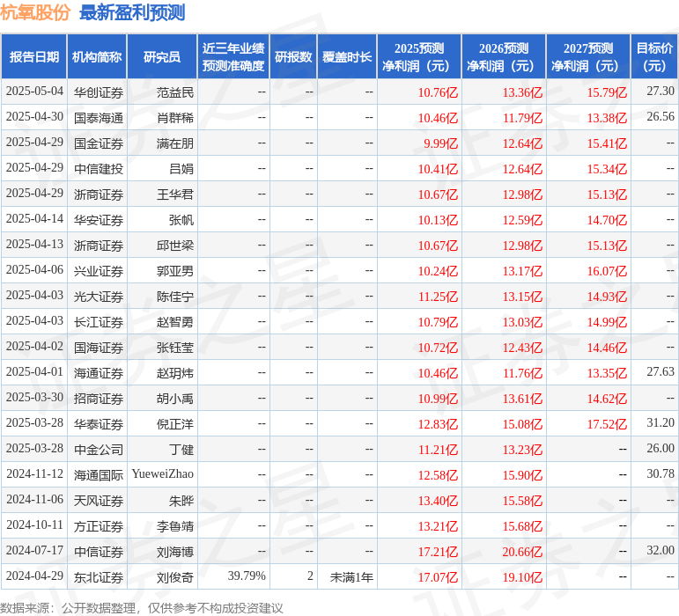Click the 12.43亿 forecast value
Viewport: 679px width, 616px height.
tap(522, 348)
